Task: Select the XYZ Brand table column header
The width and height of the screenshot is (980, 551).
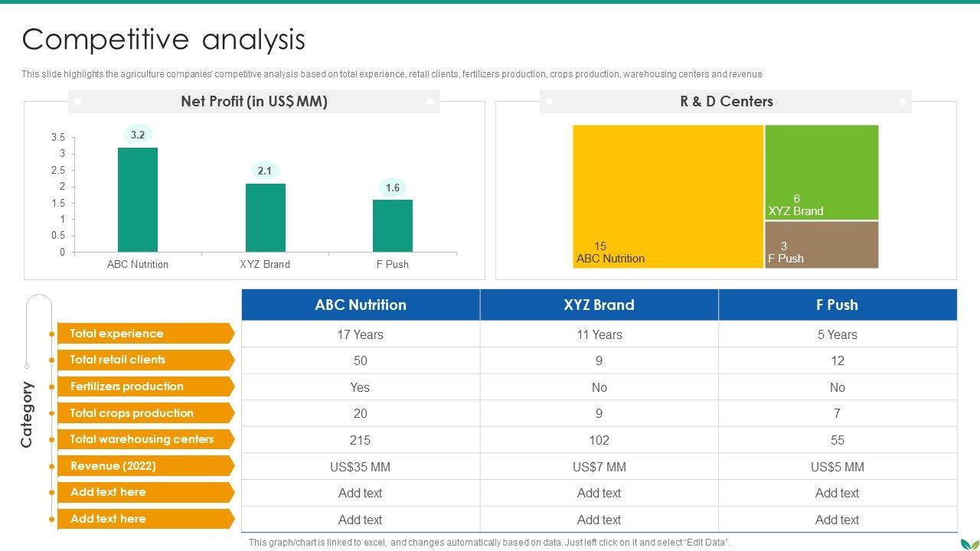Action: point(599,305)
